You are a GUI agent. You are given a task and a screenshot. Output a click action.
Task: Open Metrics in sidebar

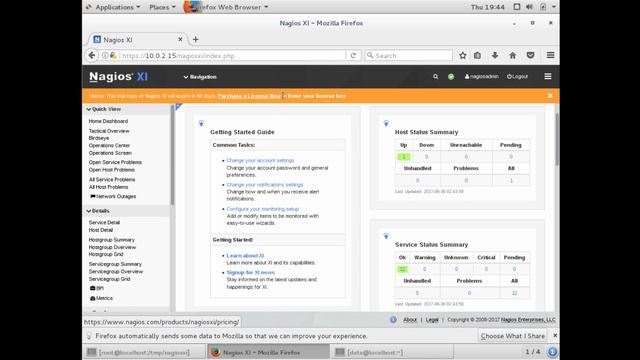point(101,298)
